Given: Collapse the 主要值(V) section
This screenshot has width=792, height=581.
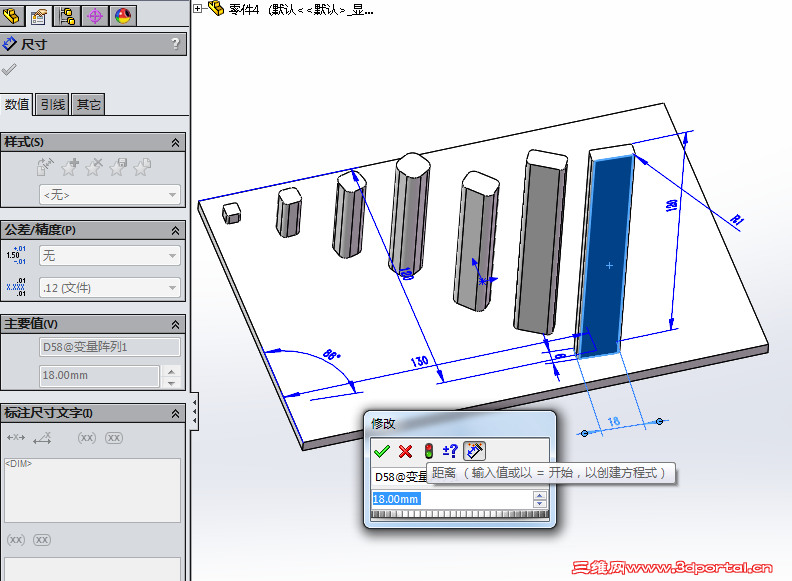Looking at the screenshot, I should point(175,324).
